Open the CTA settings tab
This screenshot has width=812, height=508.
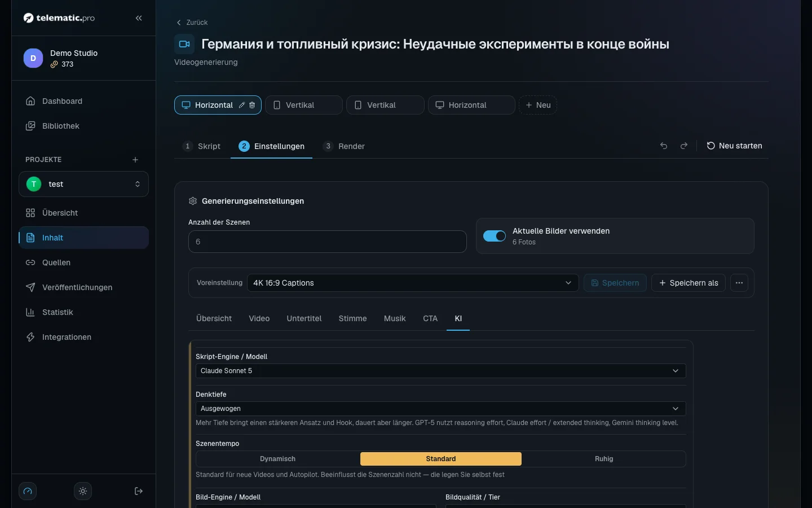point(430,318)
